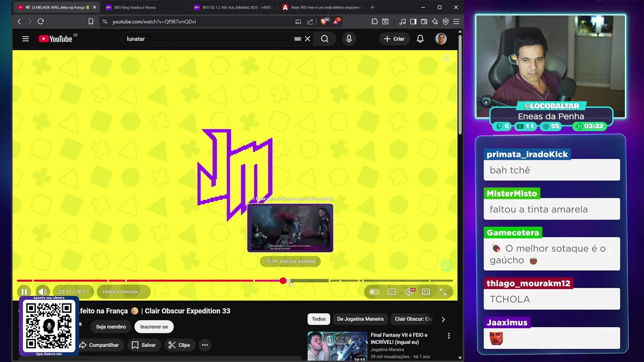Open the Brave Wallet icon
This screenshot has height=362, width=644.
click(424, 22)
